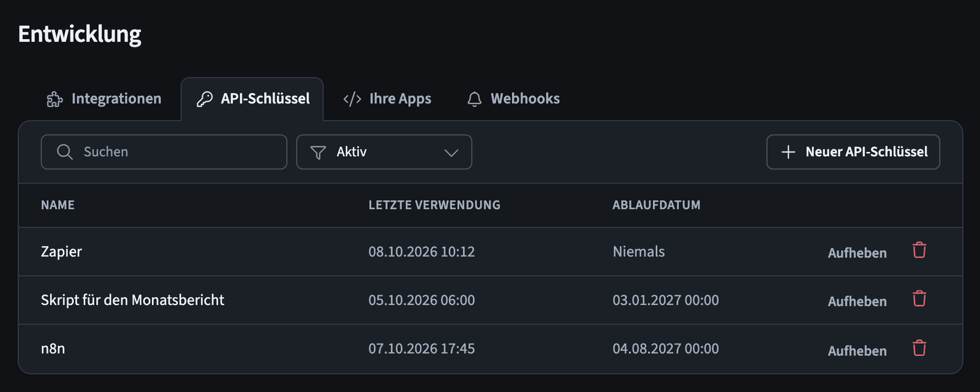Click expiry date 04.08.2027 00:00
The height and width of the screenshot is (392, 980).
point(666,349)
